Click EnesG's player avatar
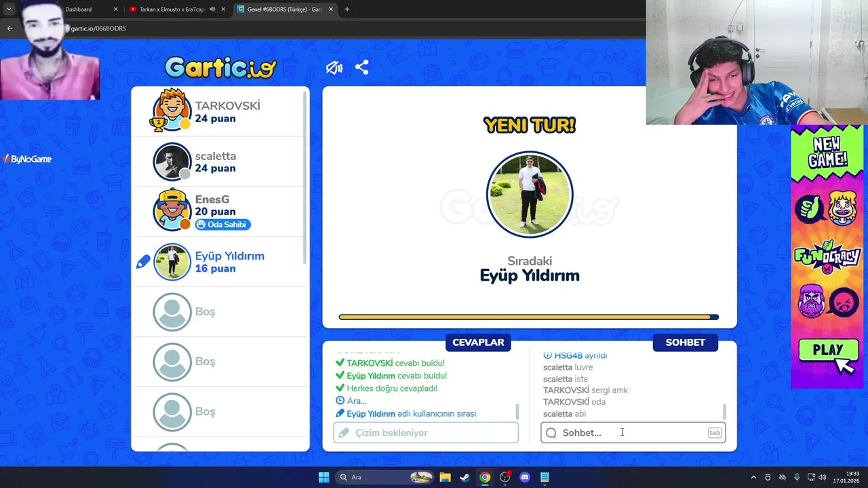This screenshot has height=488, width=868. point(172,211)
